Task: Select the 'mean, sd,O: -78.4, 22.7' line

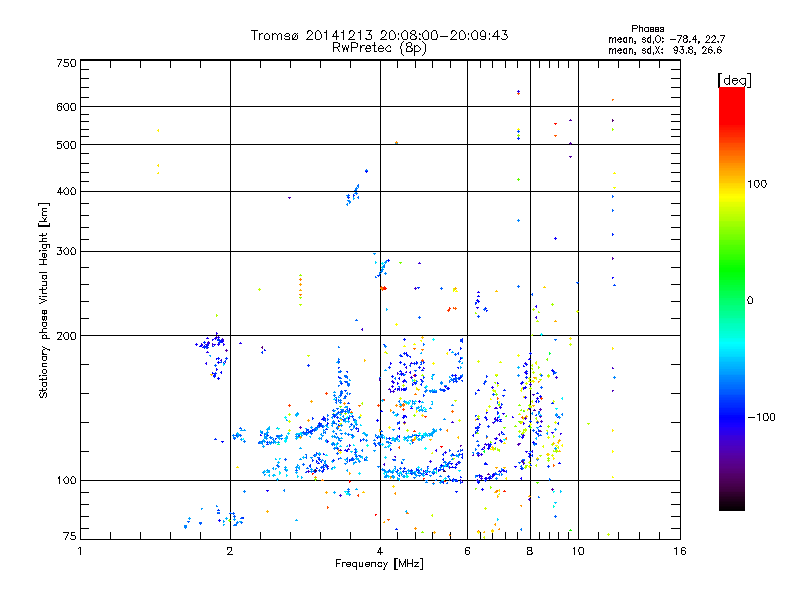Action: [666, 40]
